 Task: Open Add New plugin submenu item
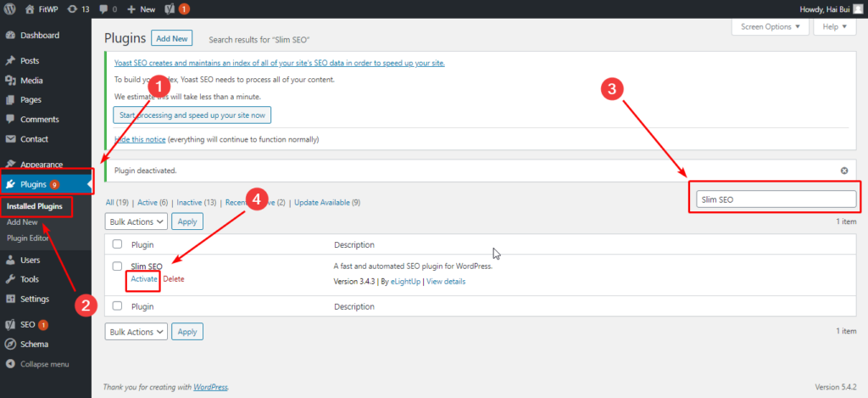click(22, 222)
